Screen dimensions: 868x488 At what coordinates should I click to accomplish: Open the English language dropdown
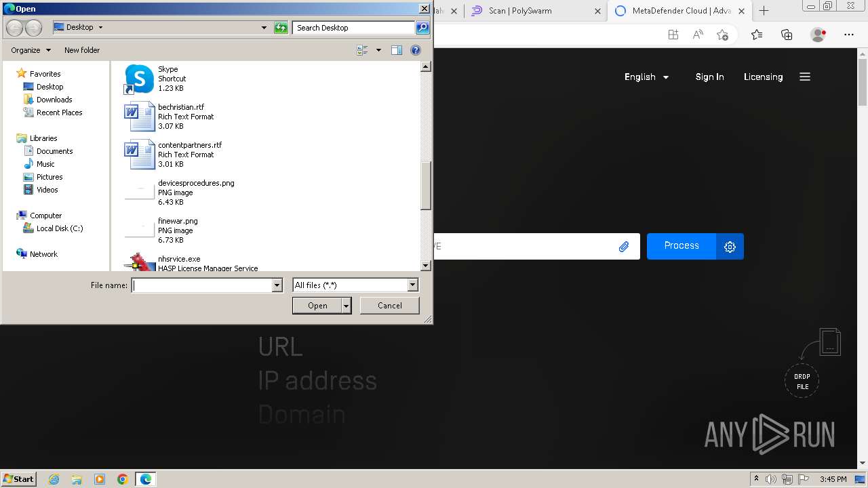coord(646,77)
